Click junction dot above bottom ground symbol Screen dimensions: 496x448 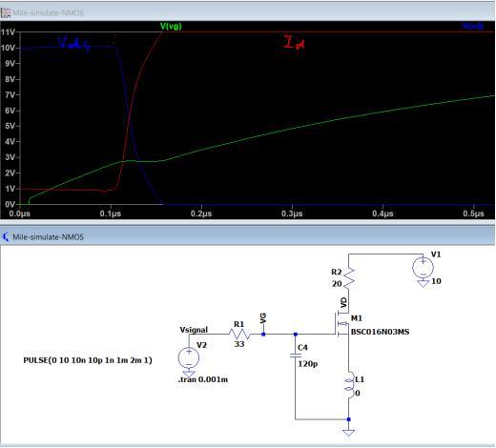click(x=349, y=419)
